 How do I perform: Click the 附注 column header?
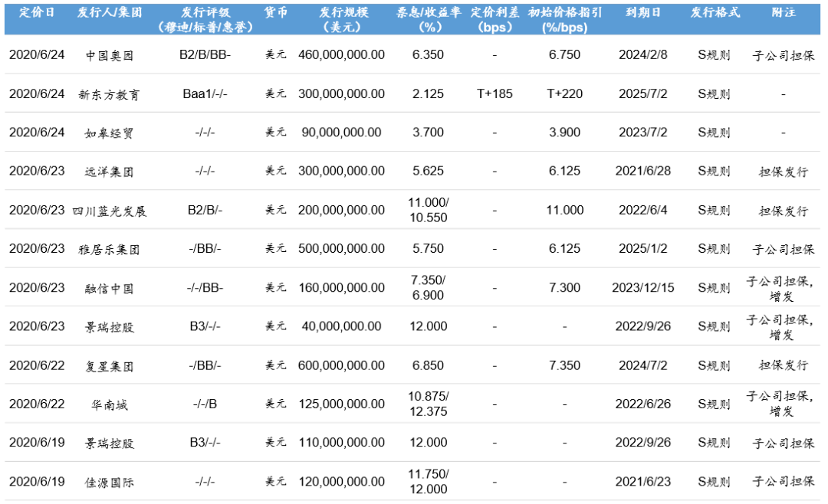[x=784, y=12]
